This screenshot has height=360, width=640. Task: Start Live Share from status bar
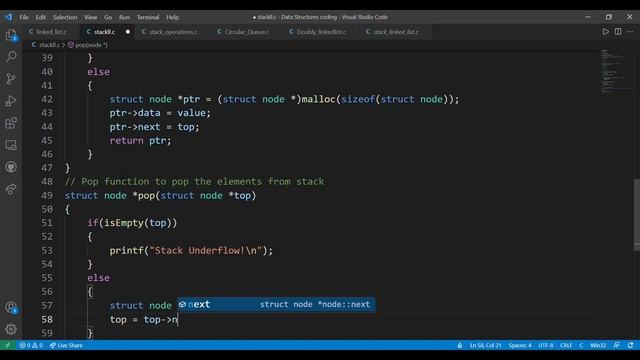pos(66,345)
